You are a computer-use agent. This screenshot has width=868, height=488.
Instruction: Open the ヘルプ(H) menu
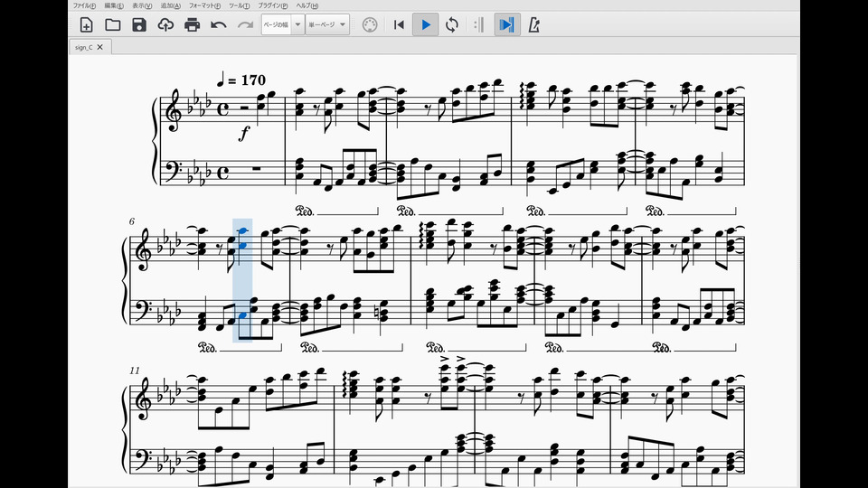[x=307, y=5]
